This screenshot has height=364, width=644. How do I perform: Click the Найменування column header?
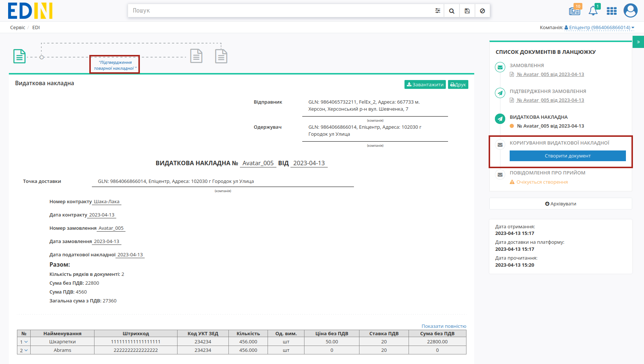point(62,333)
